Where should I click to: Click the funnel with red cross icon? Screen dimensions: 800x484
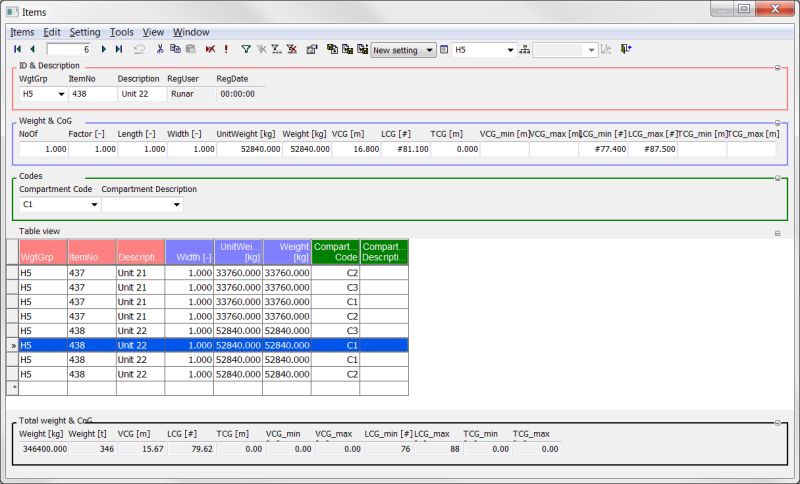(x=292, y=49)
